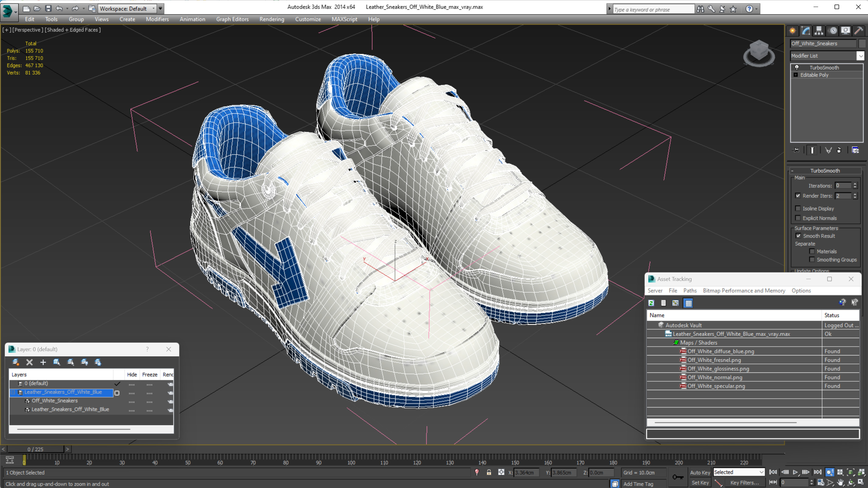Viewport: 868px width, 488px height.
Task: Click Add Time Tag
Action: 638,484
